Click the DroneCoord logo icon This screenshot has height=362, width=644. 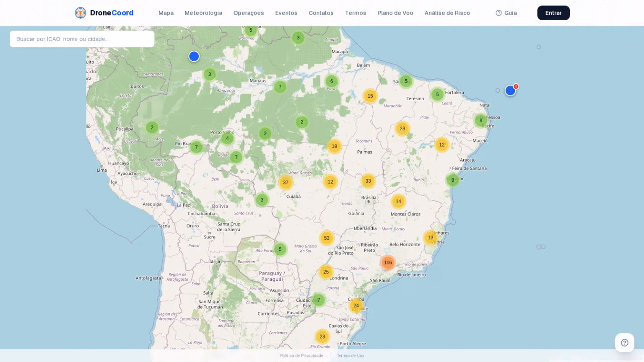click(x=80, y=13)
